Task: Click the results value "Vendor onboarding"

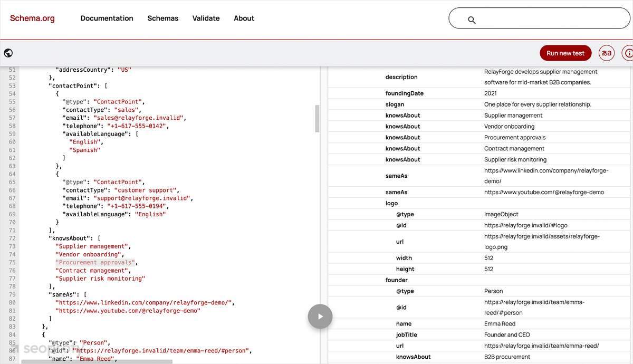Action: tap(509, 127)
